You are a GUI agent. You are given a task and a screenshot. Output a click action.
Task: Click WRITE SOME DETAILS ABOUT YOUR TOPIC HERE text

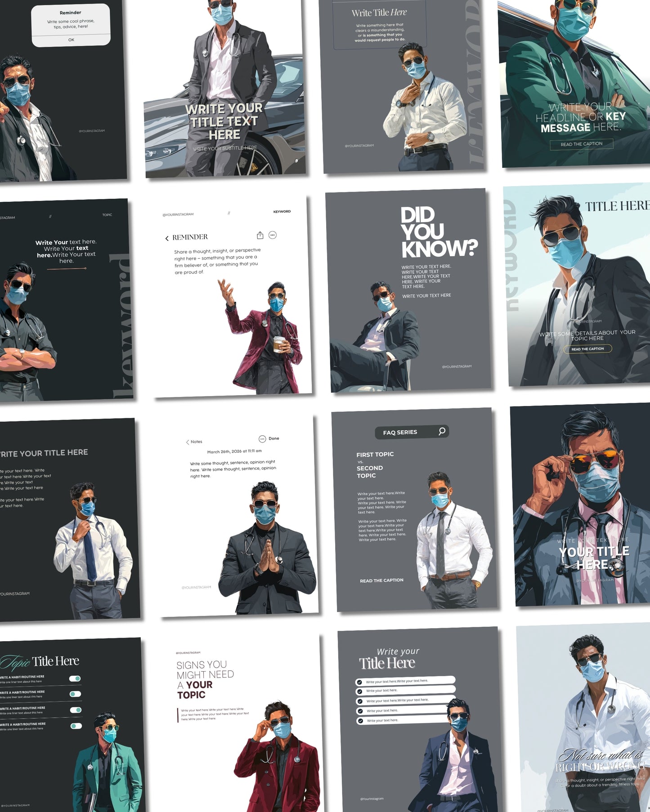point(587,335)
